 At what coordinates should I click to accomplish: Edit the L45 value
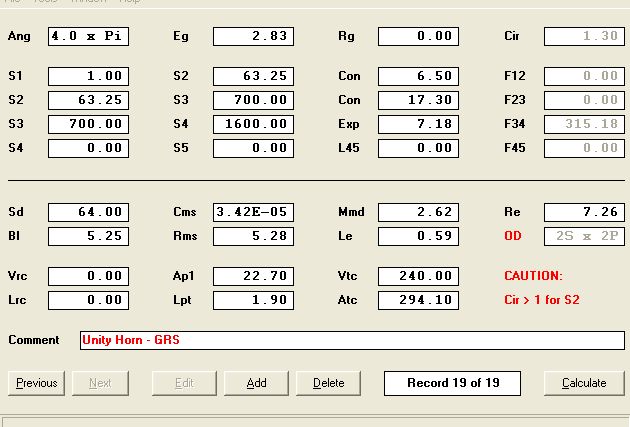click(418, 148)
